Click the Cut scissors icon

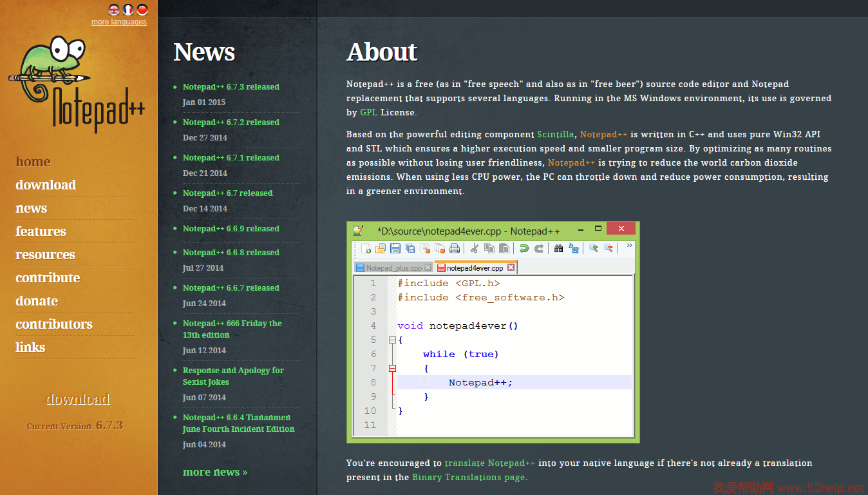[475, 249]
